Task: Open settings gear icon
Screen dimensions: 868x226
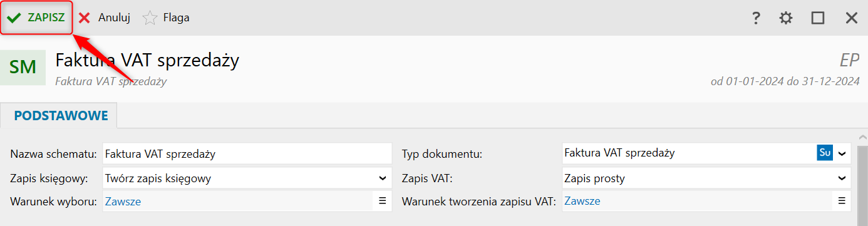Action: 786,18
